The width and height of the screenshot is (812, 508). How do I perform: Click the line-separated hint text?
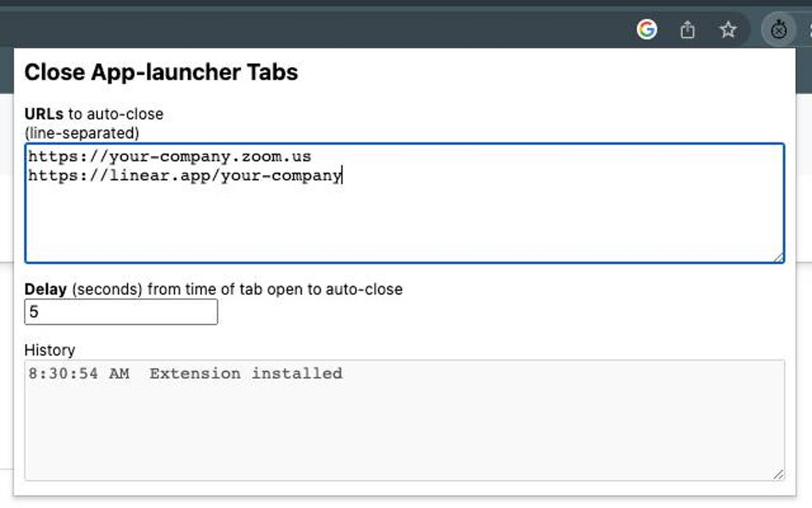(x=83, y=131)
